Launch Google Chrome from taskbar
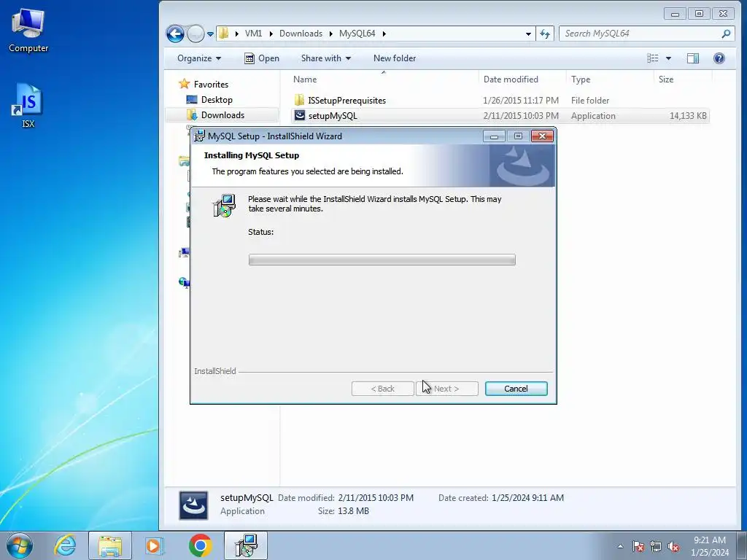The image size is (747, 560). point(200,545)
